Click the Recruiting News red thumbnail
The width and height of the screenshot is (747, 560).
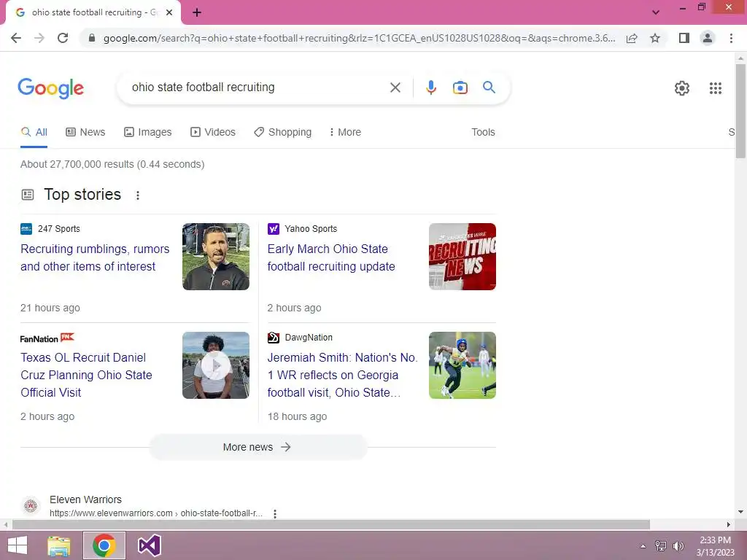coord(462,257)
